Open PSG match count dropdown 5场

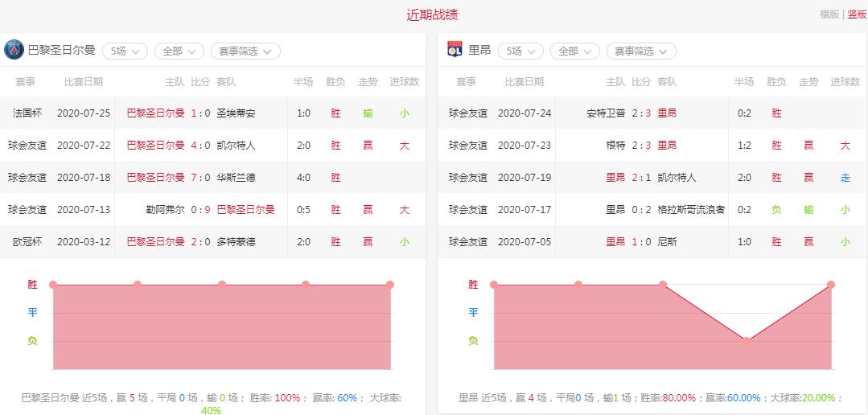click(x=125, y=51)
